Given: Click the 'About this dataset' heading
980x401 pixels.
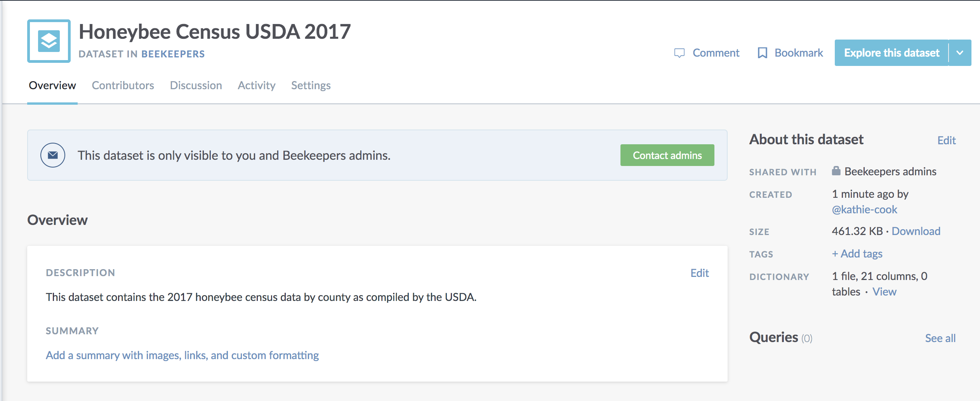Looking at the screenshot, I should pyautogui.click(x=806, y=140).
